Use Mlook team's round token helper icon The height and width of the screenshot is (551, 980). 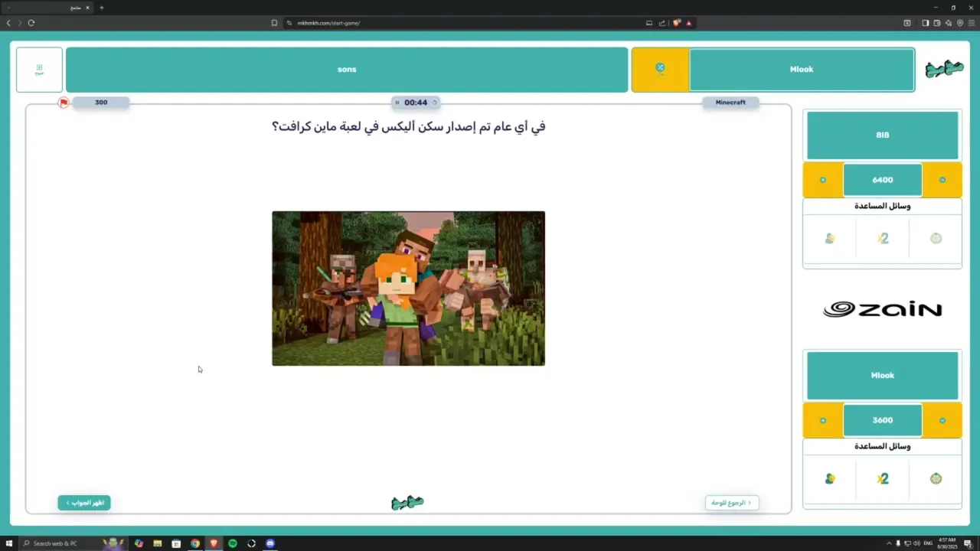(936, 479)
